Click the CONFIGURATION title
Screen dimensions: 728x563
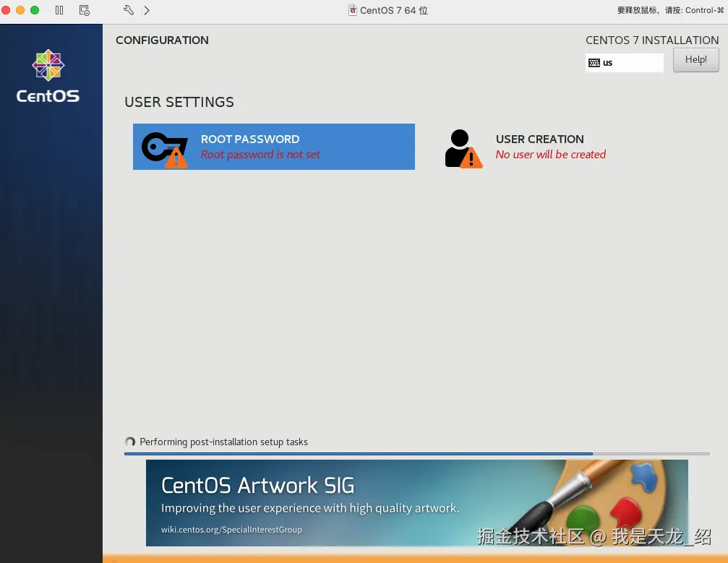tap(162, 40)
